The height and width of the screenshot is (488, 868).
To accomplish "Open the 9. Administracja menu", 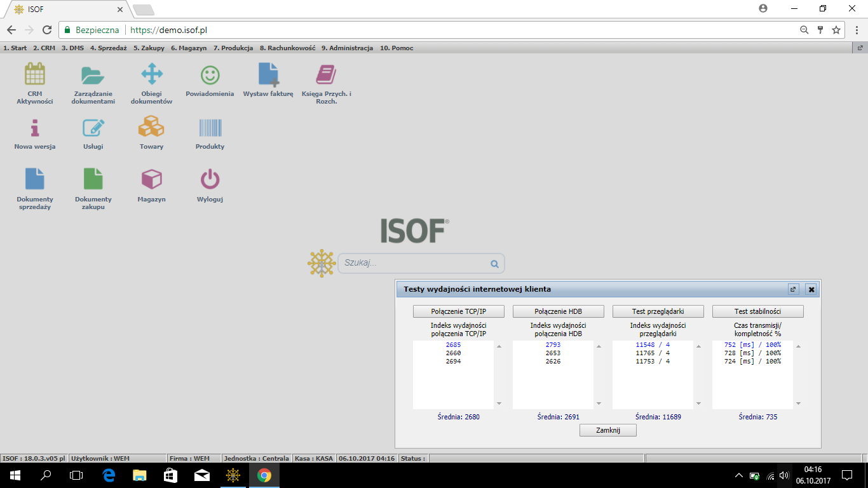I will click(347, 48).
